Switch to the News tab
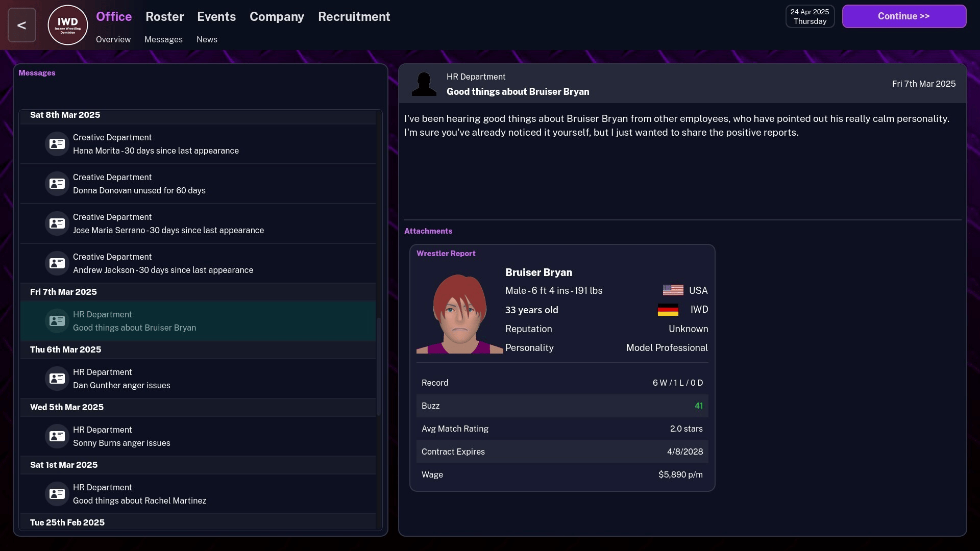Screen dimensions: 980x551 click(x=207, y=40)
